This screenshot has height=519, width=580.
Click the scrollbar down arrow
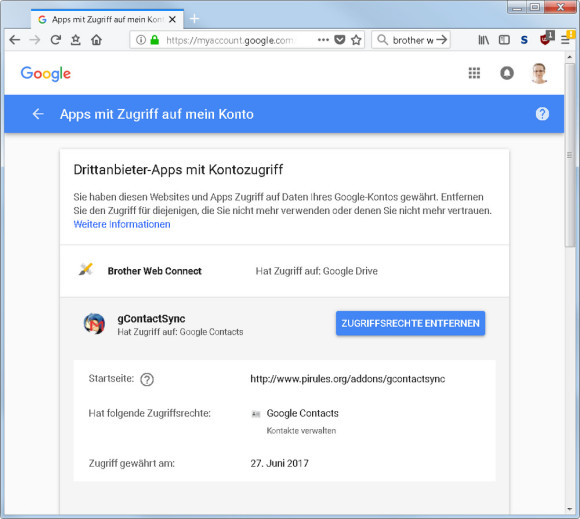[570, 509]
